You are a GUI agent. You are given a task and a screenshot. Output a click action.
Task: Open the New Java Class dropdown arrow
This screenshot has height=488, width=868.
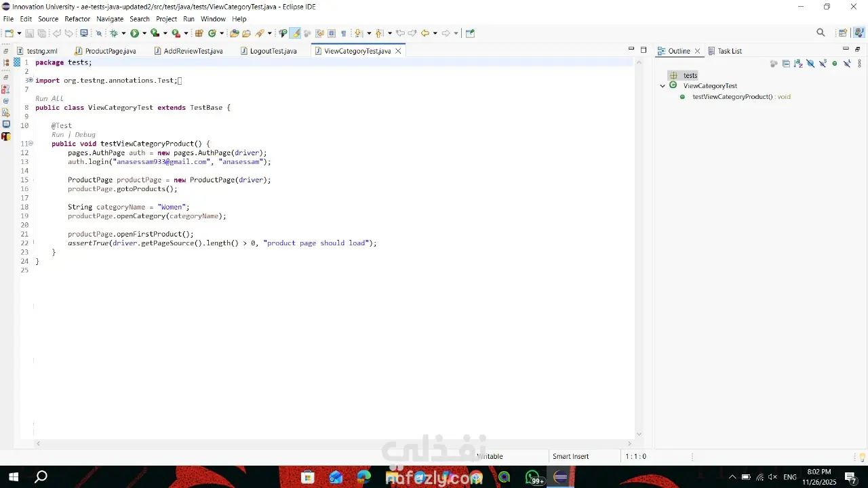click(x=222, y=33)
